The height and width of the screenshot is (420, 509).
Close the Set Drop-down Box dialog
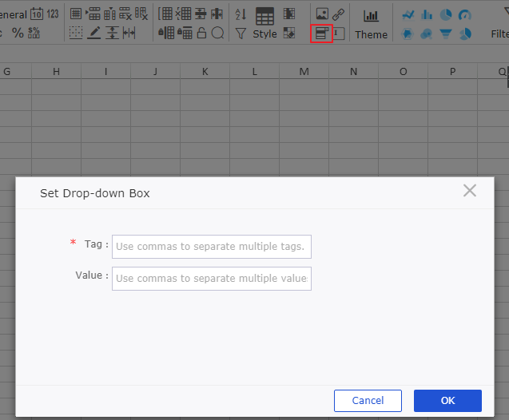[x=470, y=190]
